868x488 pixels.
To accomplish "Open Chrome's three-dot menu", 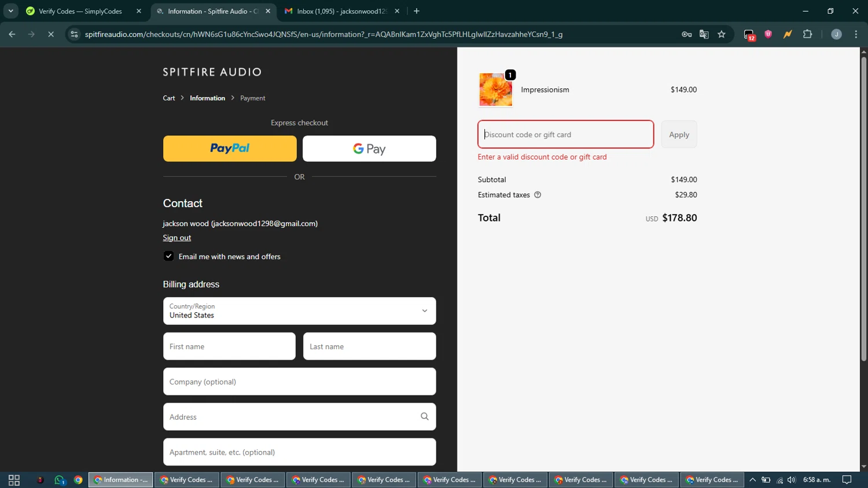I will click(x=856, y=34).
